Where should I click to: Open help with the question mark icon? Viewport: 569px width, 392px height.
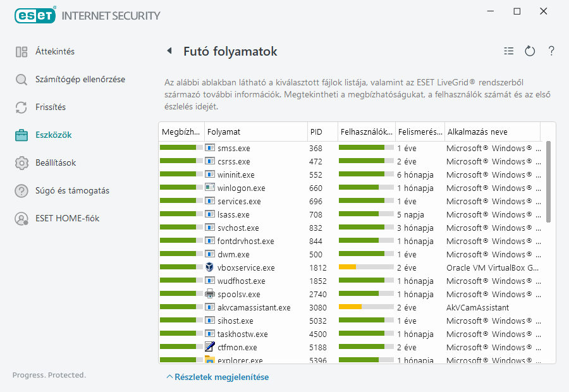click(551, 51)
